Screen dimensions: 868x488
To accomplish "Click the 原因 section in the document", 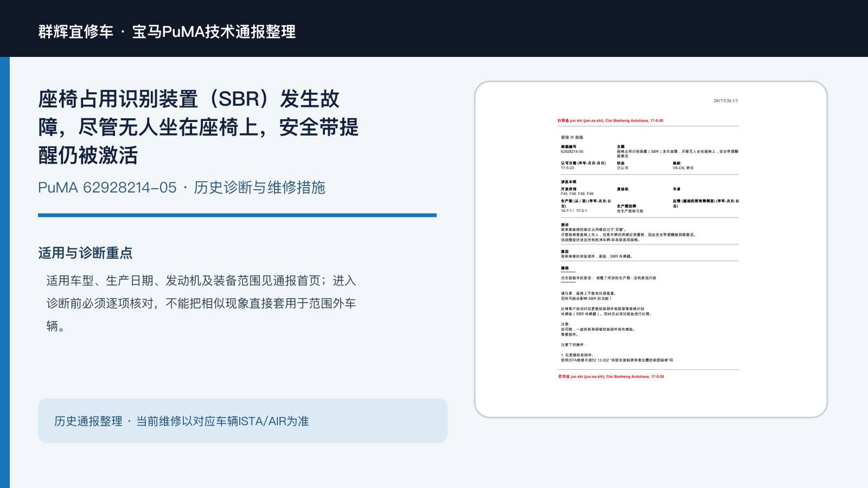I will coord(597,254).
